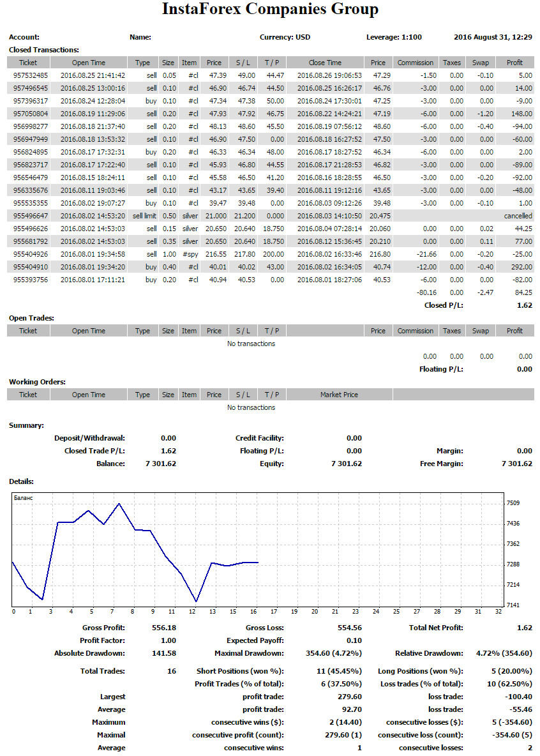Click the Market Price column header
The image size is (540, 756).
(x=339, y=395)
